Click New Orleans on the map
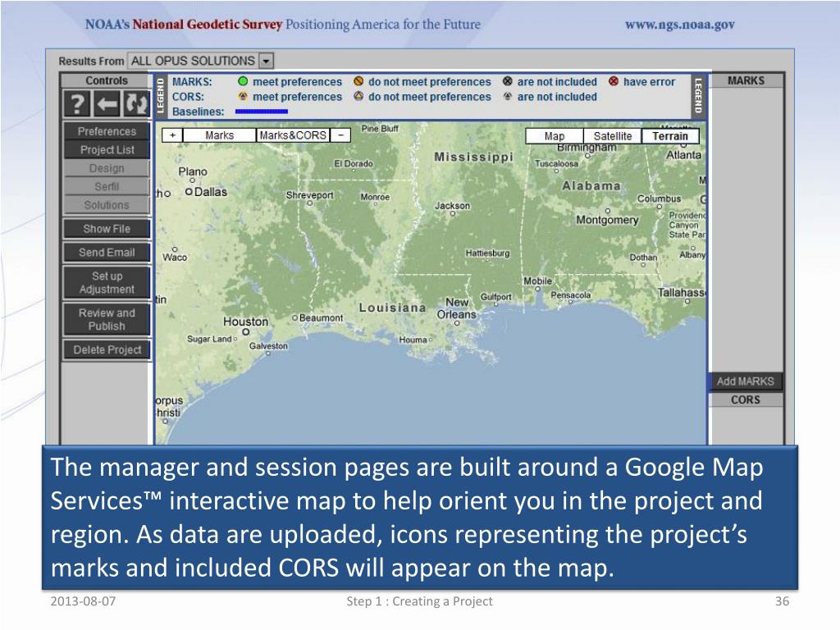Screen dimensions: 840x630 [455, 308]
